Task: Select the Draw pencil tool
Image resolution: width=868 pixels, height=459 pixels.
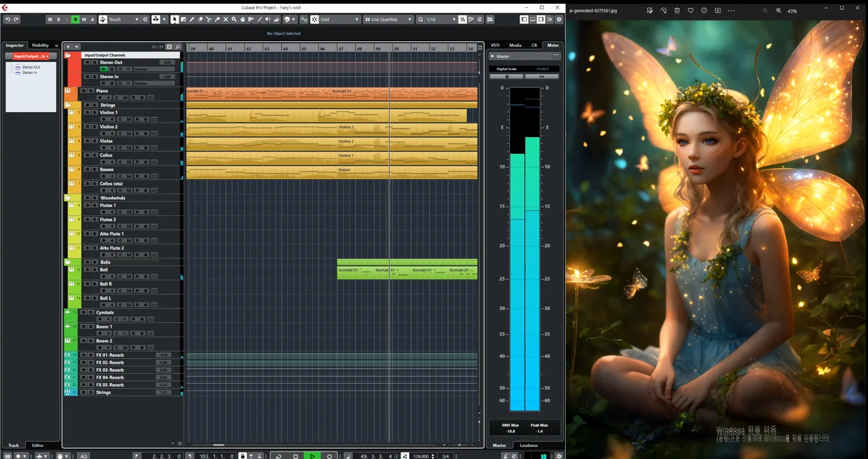Action: [x=192, y=19]
